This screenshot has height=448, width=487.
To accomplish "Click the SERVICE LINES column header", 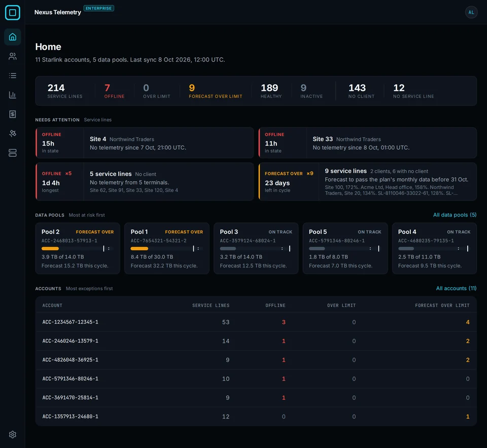I will 211,305.
